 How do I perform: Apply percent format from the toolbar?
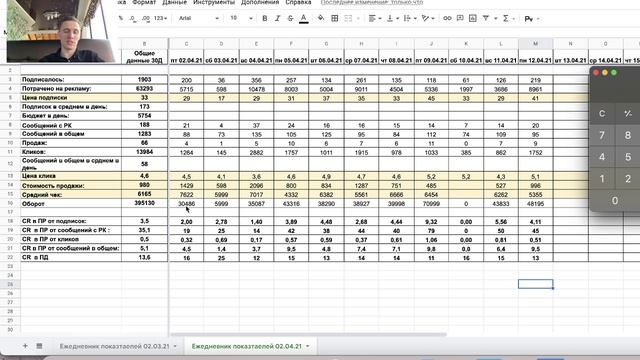click(x=121, y=18)
